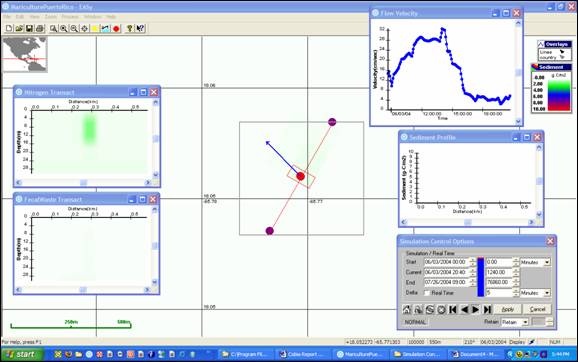Select the zoom-to-window magnifier tool
The width and height of the screenshot is (578, 362).
[x=53, y=28]
